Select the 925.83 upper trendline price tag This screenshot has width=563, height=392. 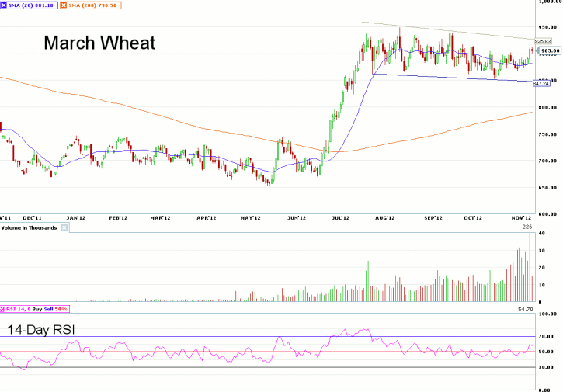click(x=543, y=40)
